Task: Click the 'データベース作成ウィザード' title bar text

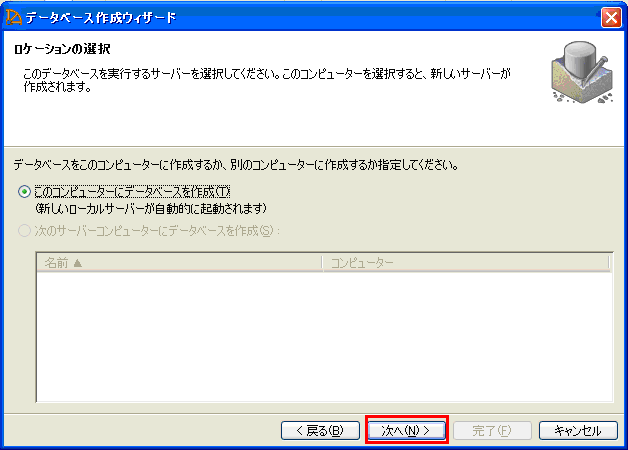Action: point(100,17)
